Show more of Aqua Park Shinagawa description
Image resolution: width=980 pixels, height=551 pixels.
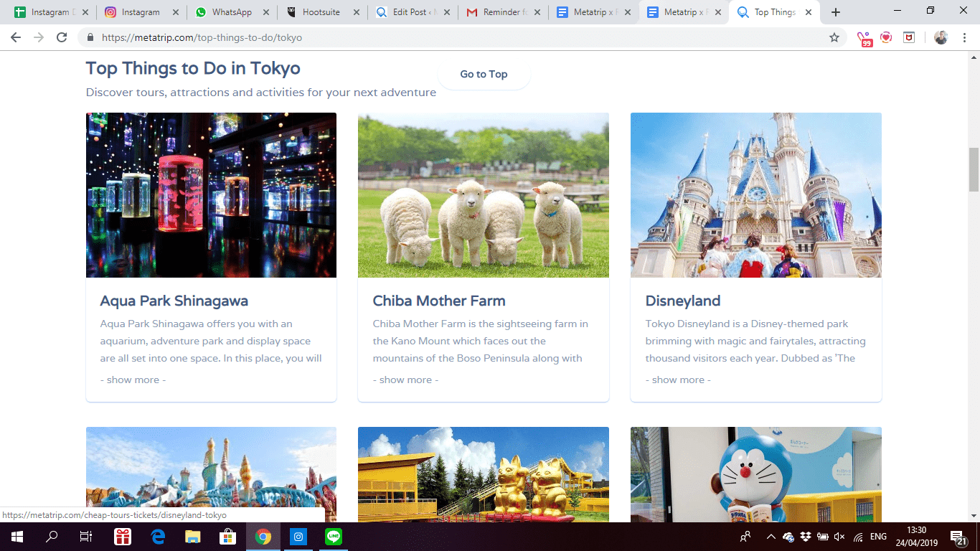tap(133, 380)
